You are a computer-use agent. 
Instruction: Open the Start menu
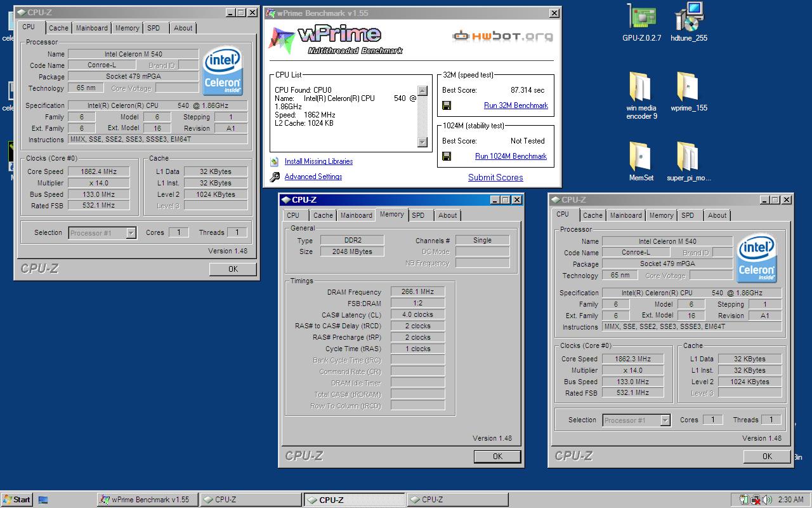pyautogui.click(x=17, y=500)
